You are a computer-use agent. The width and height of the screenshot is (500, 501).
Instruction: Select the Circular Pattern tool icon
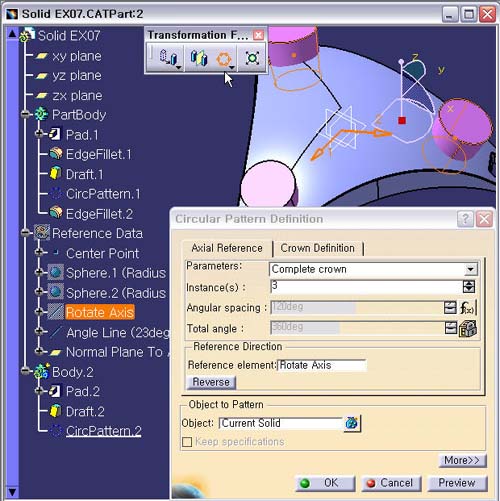coord(224,59)
